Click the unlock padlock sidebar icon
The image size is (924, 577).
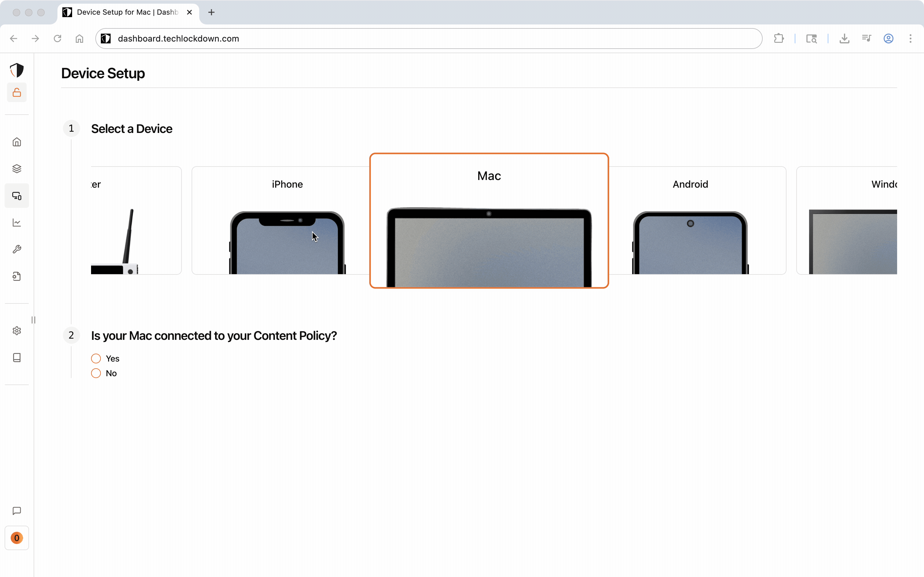coord(17,92)
